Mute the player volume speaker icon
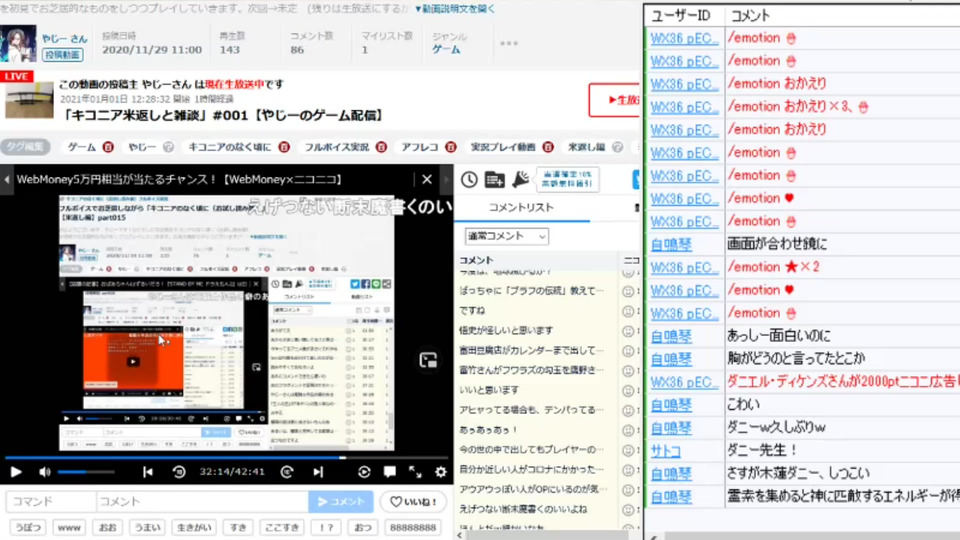This screenshot has width=960, height=540. click(45, 472)
